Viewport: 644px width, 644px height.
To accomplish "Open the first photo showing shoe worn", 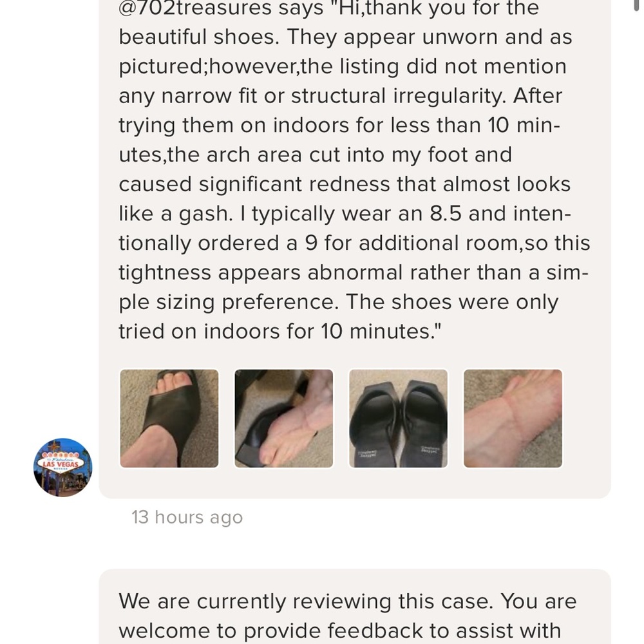I will coord(169,417).
